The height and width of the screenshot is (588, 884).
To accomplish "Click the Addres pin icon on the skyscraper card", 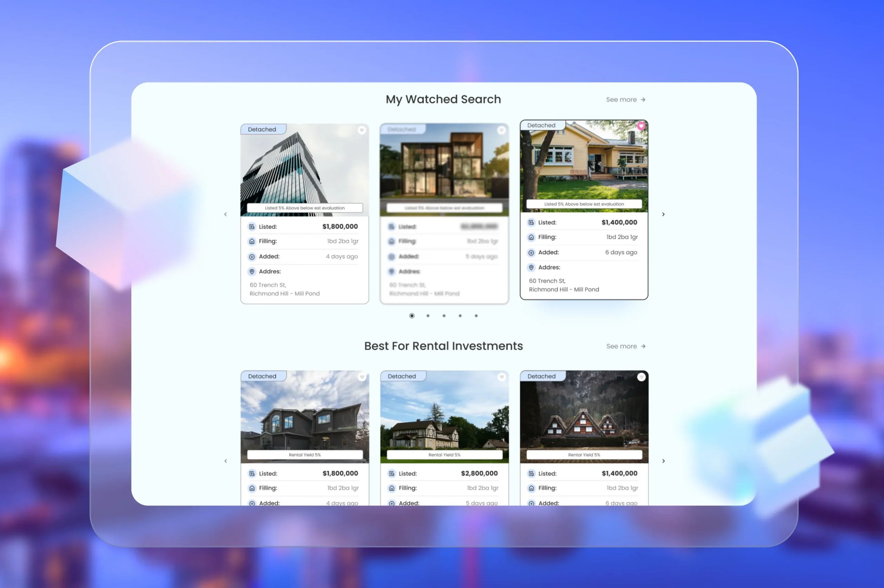I will (252, 271).
